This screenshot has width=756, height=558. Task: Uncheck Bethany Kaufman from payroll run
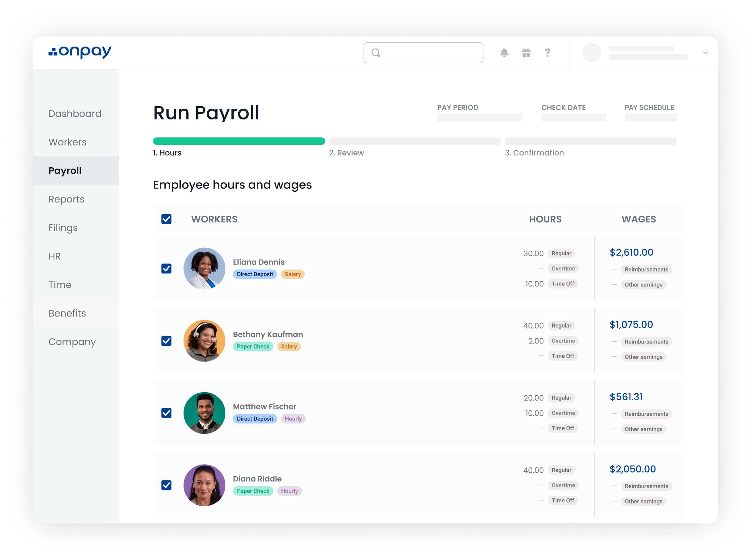coord(166,340)
